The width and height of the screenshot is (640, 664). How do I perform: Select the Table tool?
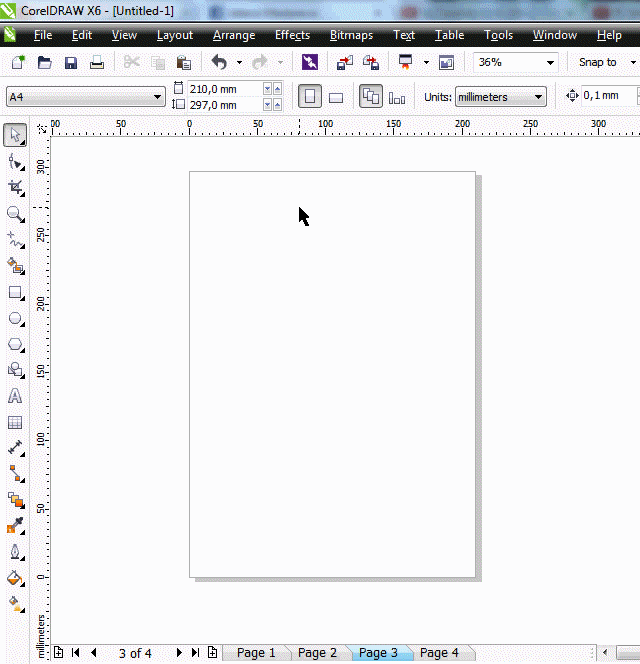pyautogui.click(x=15, y=422)
